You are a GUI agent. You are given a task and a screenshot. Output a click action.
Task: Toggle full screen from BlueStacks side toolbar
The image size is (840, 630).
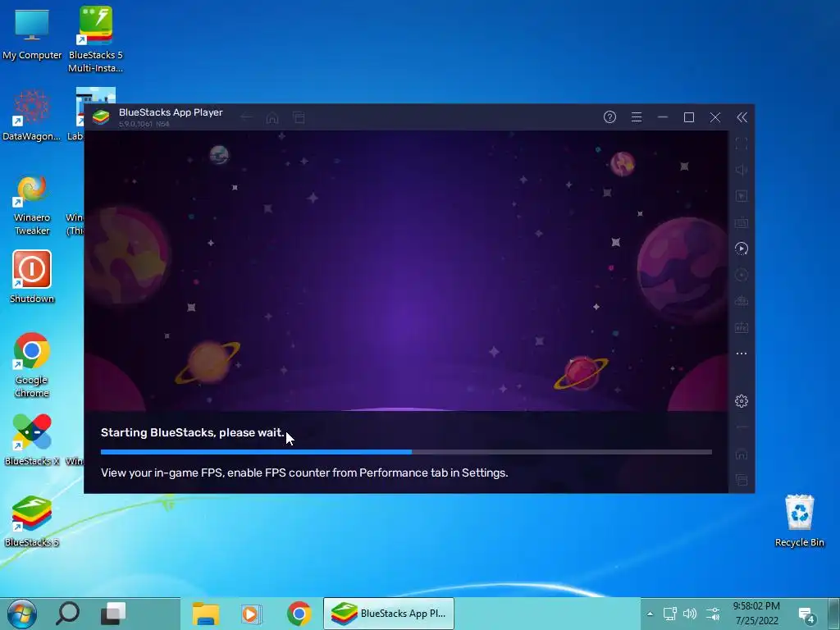[x=742, y=144]
